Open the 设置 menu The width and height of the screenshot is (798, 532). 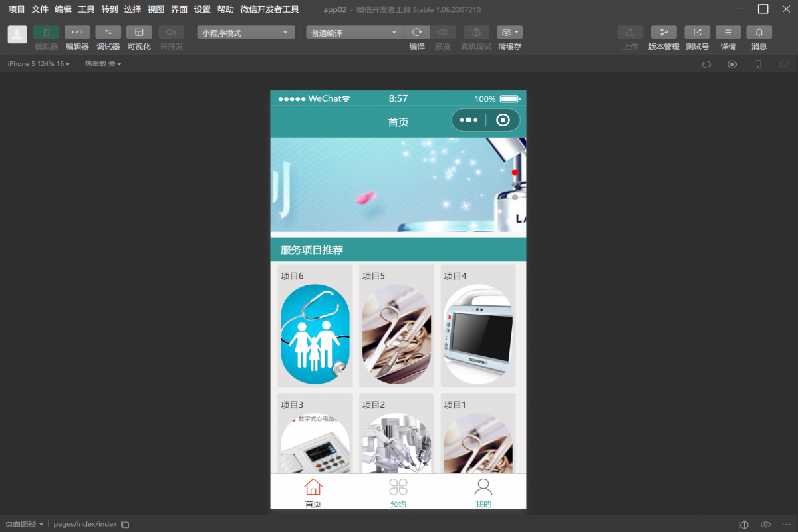202,9
